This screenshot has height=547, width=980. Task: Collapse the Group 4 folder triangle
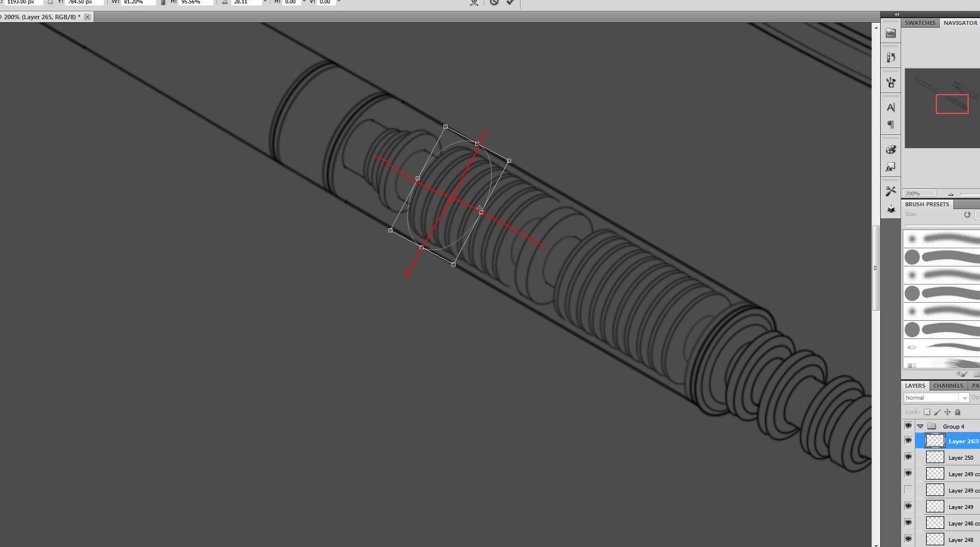point(920,426)
